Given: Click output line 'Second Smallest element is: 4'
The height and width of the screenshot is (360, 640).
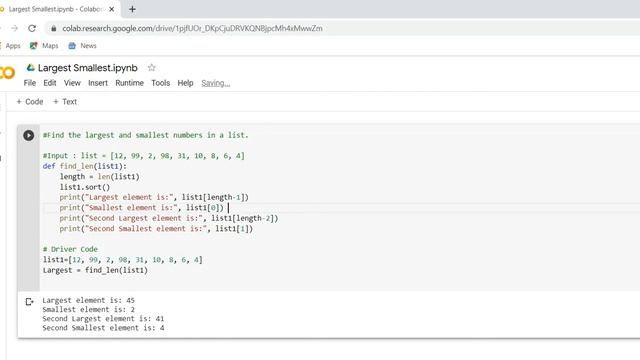Looking at the screenshot, I should (103, 328).
